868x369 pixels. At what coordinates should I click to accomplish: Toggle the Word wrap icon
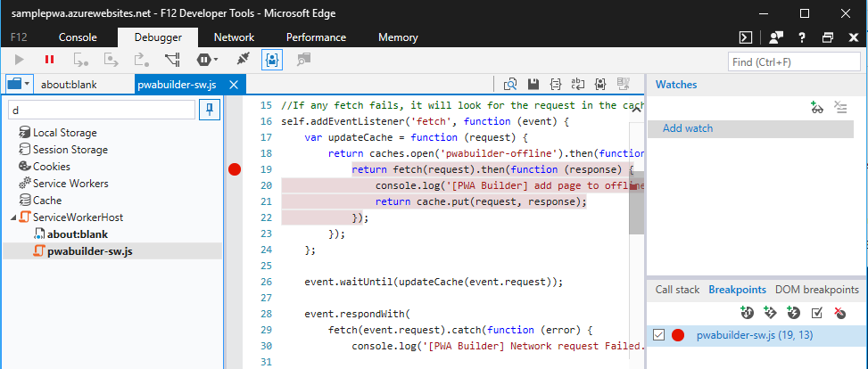point(578,84)
